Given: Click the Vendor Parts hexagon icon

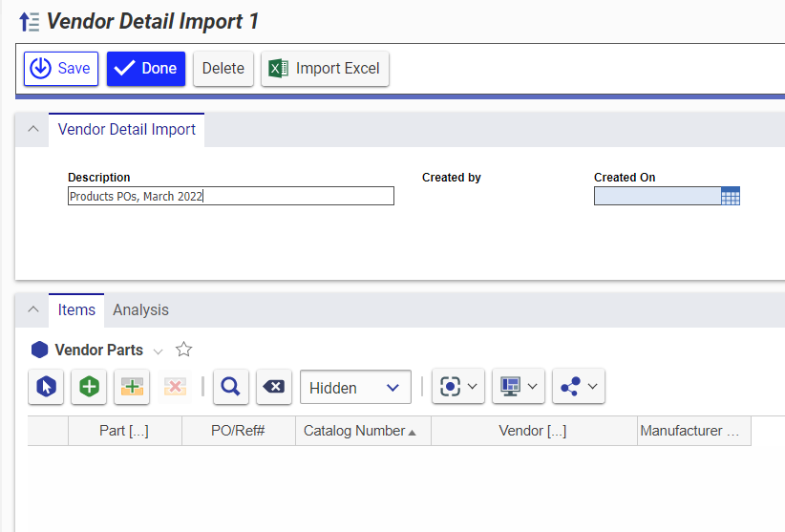Looking at the screenshot, I should 39,350.
